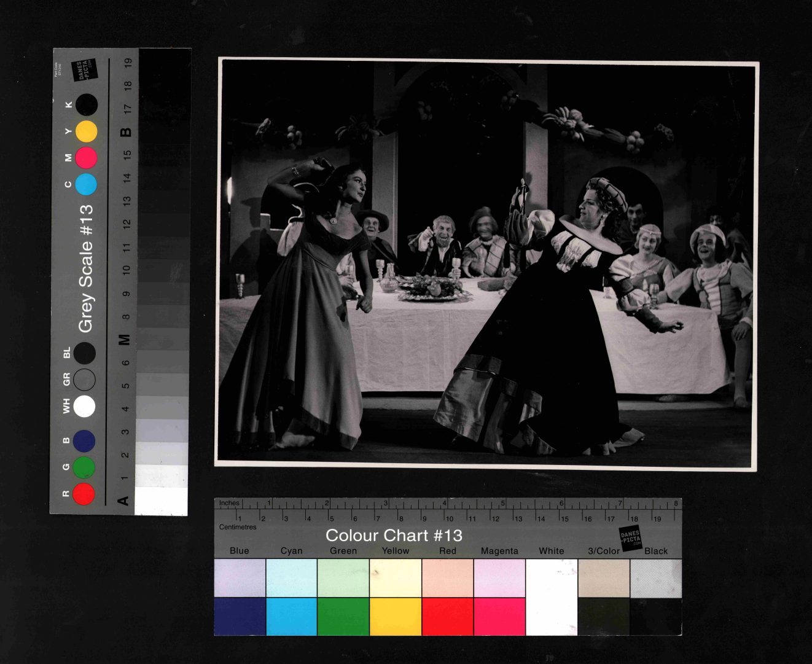
Task: Pick the yellow Y circle on grey scale card
Action: [x=86, y=131]
